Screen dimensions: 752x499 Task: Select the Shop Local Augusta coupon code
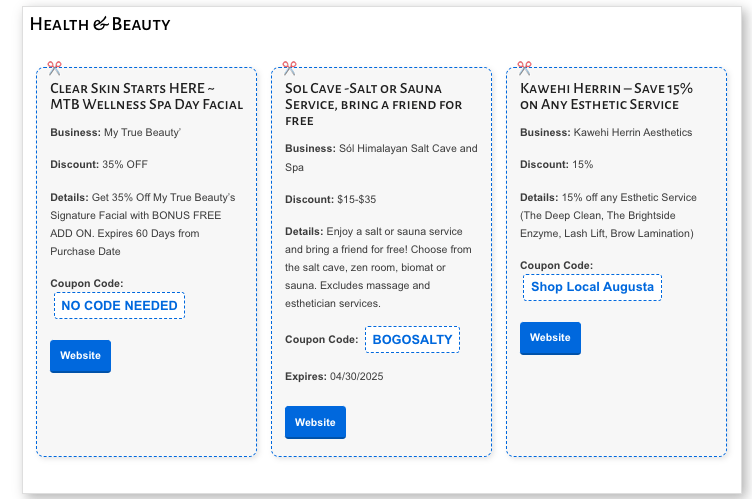point(592,287)
